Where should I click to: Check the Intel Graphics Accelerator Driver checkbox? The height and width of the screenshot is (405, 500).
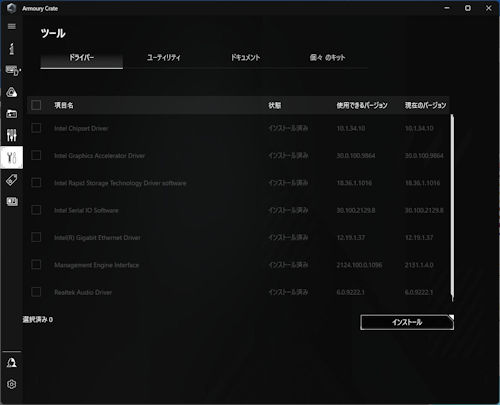pos(36,155)
